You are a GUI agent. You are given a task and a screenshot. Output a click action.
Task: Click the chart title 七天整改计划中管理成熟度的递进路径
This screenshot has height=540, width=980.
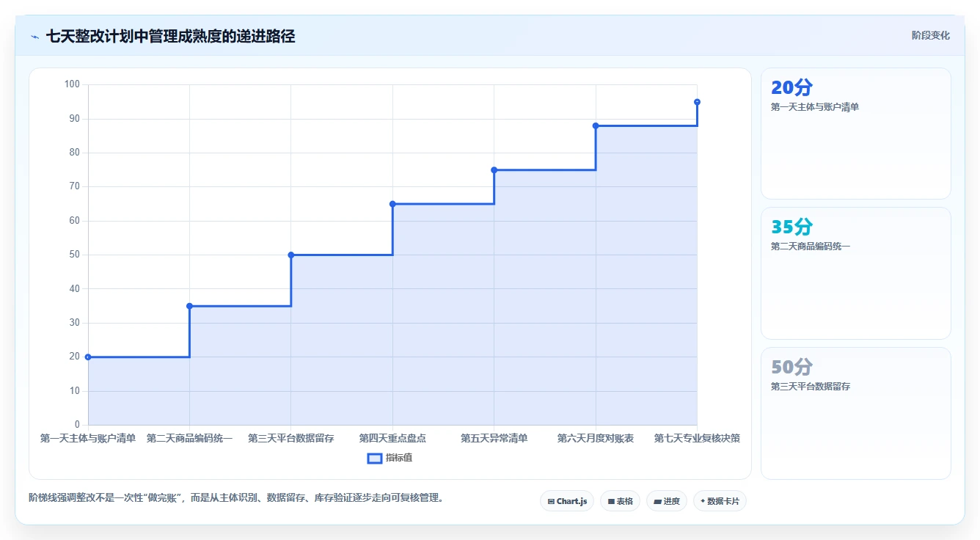click(x=171, y=37)
